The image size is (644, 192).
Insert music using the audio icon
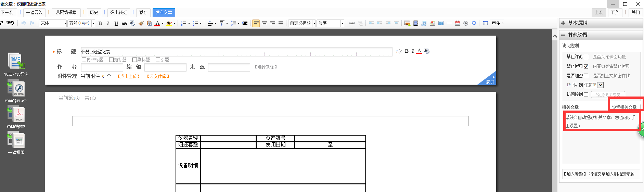(x=424, y=23)
